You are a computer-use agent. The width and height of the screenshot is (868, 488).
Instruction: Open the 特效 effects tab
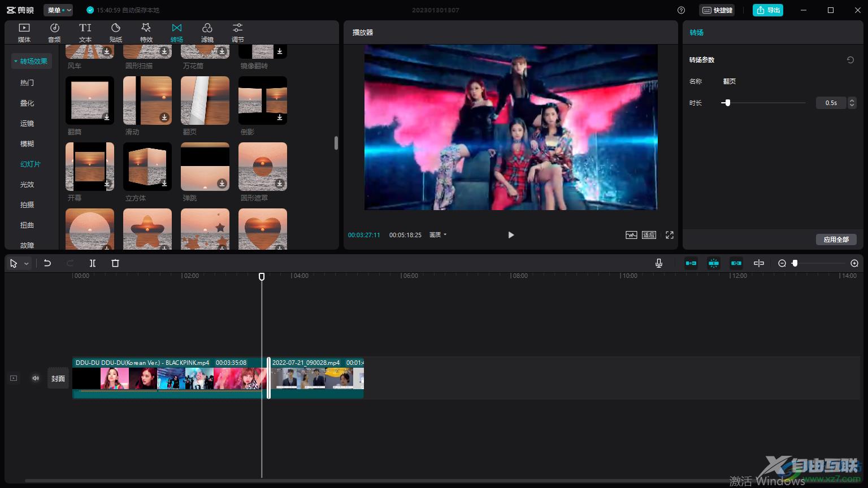pyautogui.click(x=146, y=33)
